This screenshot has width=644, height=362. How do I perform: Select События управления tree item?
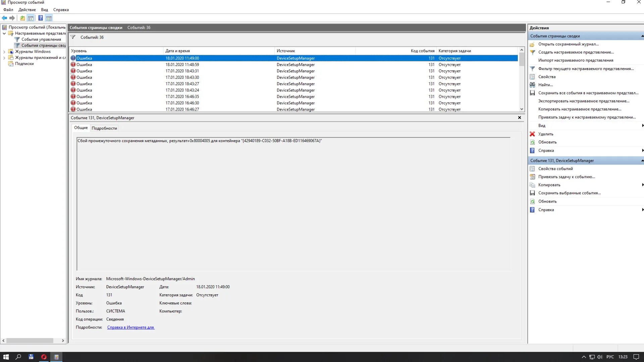[x=41, y=40]
